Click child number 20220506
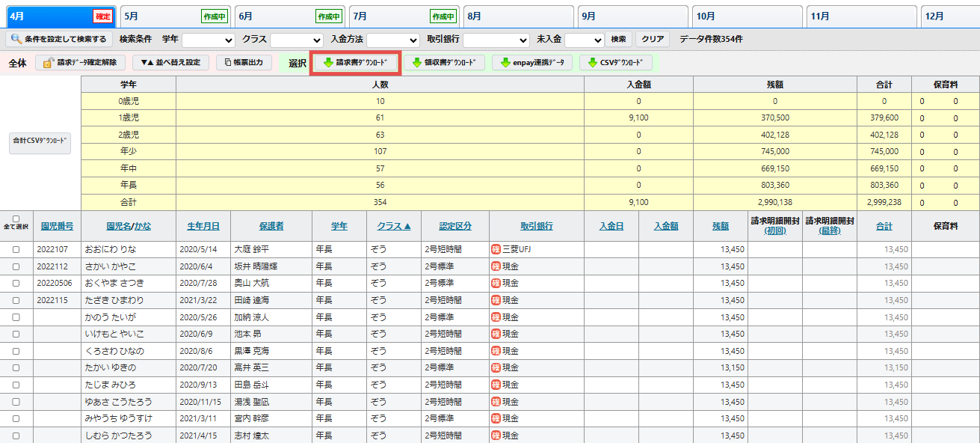 53,283
